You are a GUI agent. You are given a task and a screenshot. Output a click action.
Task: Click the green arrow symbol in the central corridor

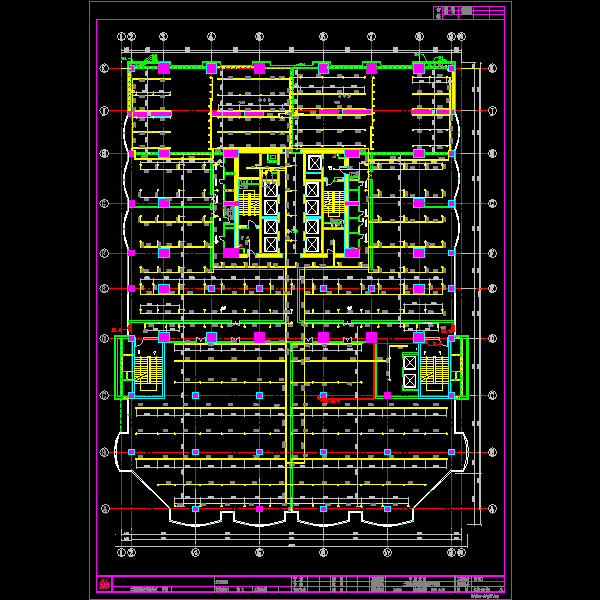click(x=293, y=231)
